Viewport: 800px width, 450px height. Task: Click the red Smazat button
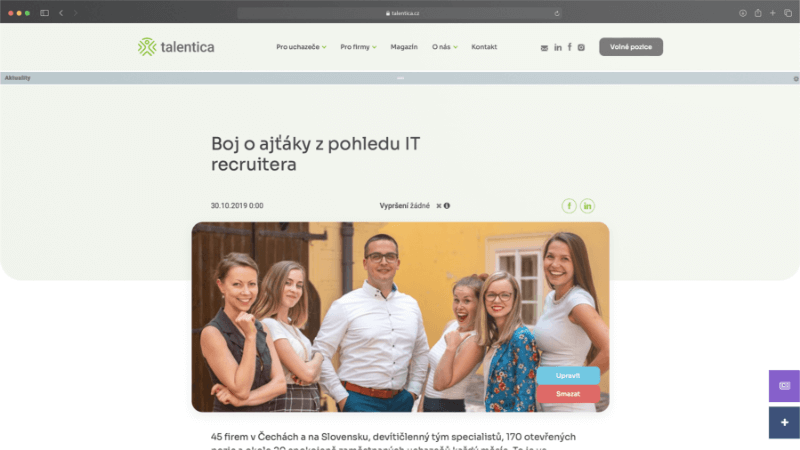568,394
